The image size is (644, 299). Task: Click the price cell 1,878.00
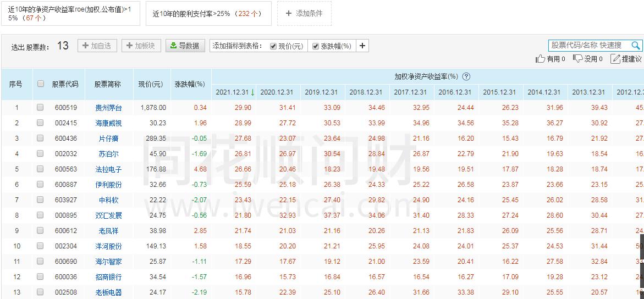coord(153,108)
